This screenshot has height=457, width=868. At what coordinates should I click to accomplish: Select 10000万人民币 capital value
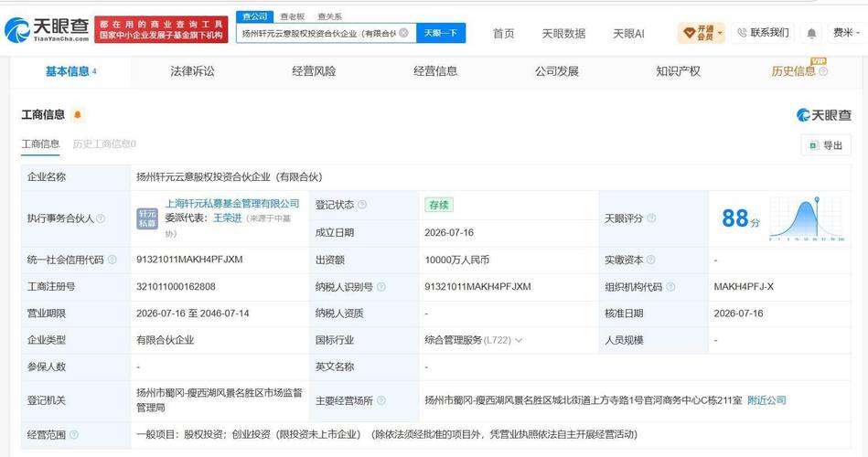pos(456,260)
